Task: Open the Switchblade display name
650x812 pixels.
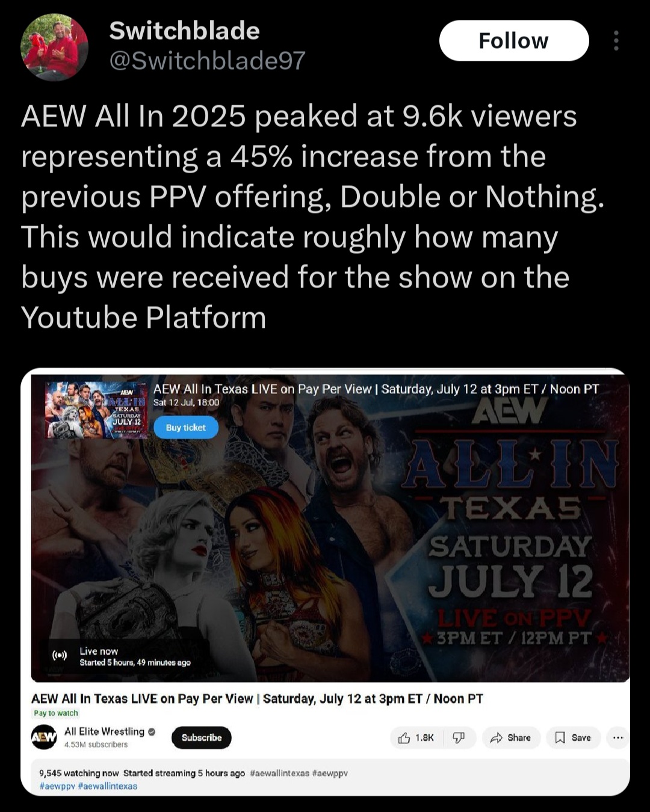Action: (x=184, y=31)
